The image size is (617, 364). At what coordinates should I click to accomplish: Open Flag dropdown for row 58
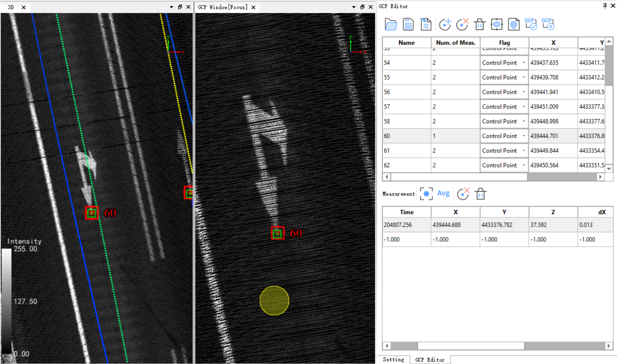(x=524, y=121)
